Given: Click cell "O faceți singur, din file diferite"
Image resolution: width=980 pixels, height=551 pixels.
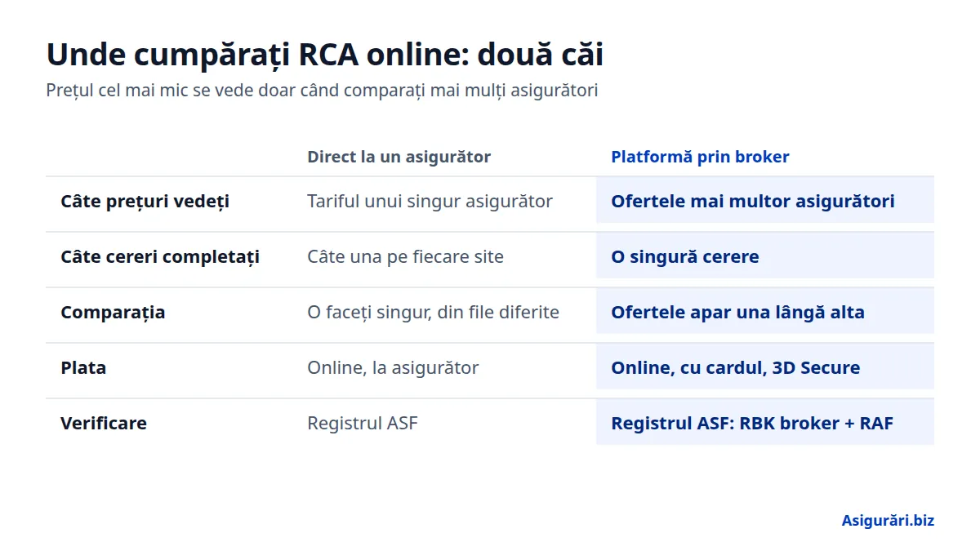Looking at the screenshot, I should 433,312.
